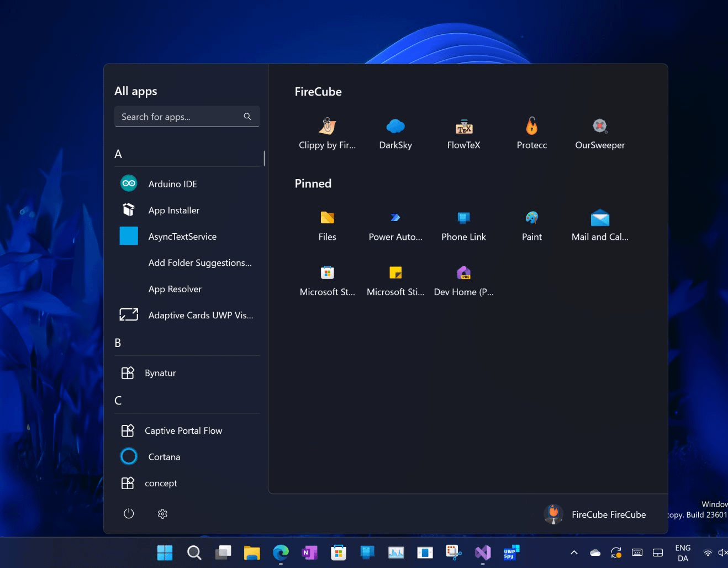Launch Cortana from the apps list

click(187, 457)
